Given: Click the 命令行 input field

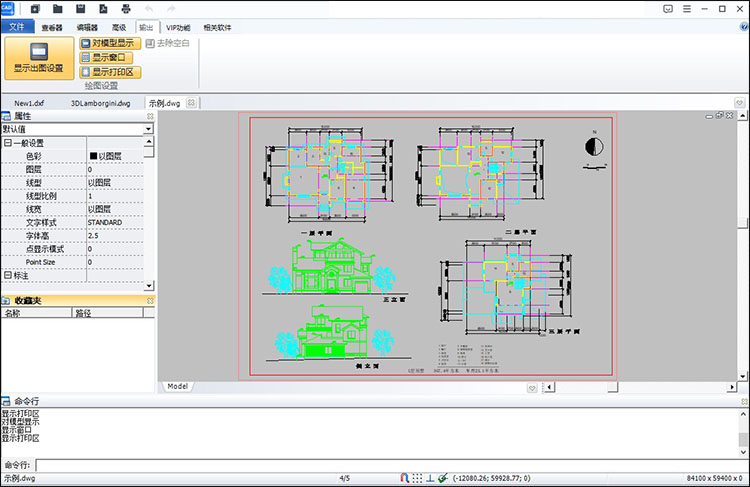Looking at the screenshot, I should [x=391, y=465].
